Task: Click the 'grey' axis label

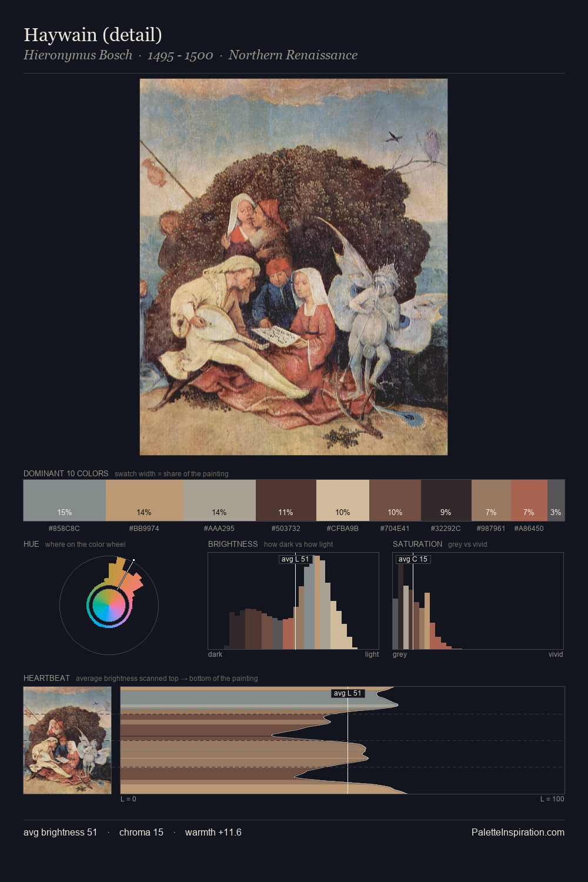Action: point(400,654)
